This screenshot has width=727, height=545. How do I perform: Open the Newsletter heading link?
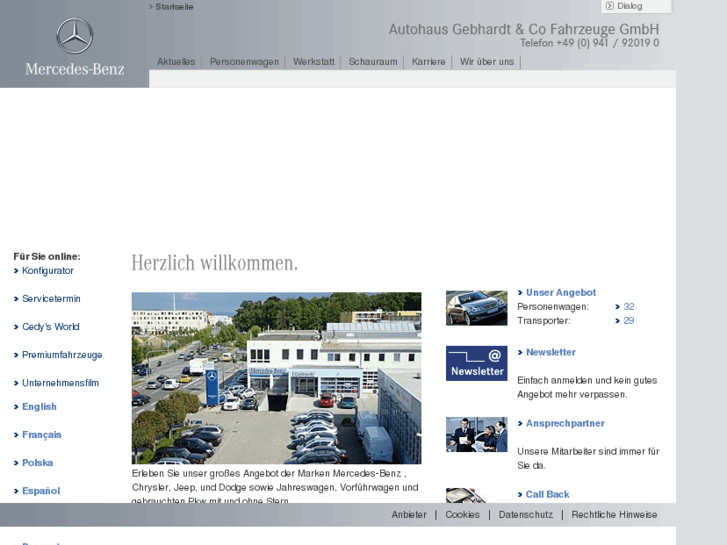click(x=551, y=352)
